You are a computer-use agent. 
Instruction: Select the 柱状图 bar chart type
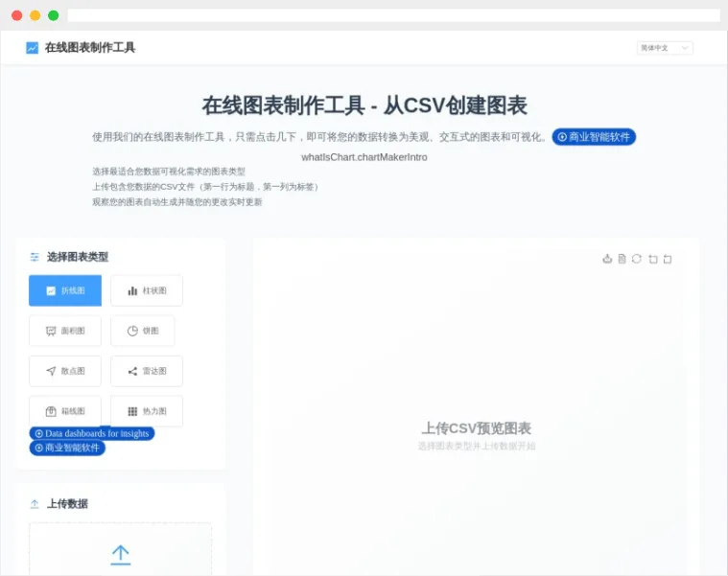(147, 290)
